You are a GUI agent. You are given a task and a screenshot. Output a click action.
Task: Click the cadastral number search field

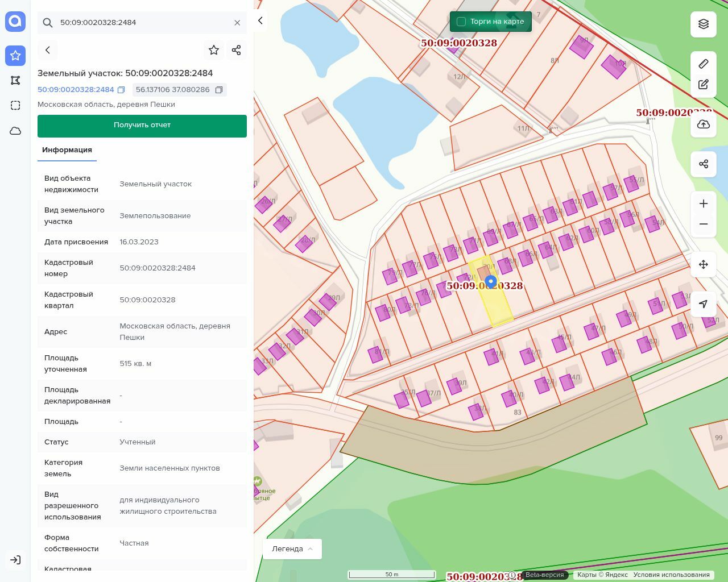[142, 23]
